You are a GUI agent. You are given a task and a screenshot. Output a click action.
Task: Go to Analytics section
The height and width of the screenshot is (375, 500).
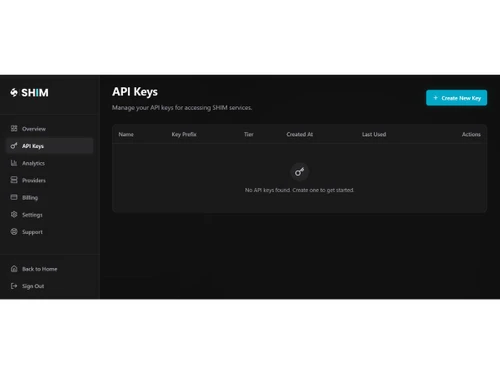click(49, 163)
